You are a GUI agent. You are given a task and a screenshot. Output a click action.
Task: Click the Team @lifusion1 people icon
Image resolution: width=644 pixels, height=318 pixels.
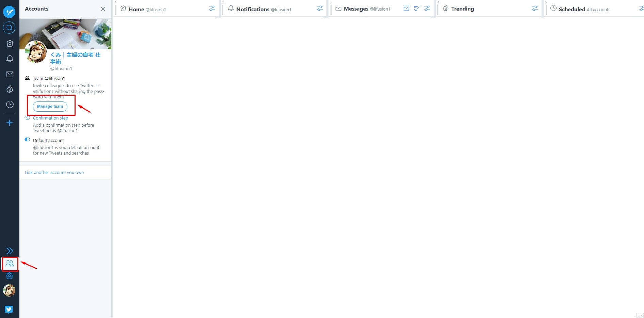[27, 78]
